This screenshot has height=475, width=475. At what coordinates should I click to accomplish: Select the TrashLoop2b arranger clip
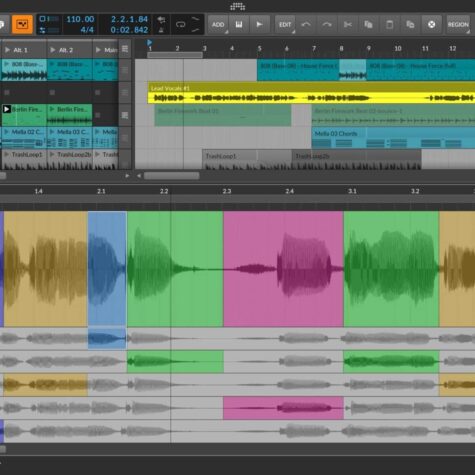(x=357, y=160)
